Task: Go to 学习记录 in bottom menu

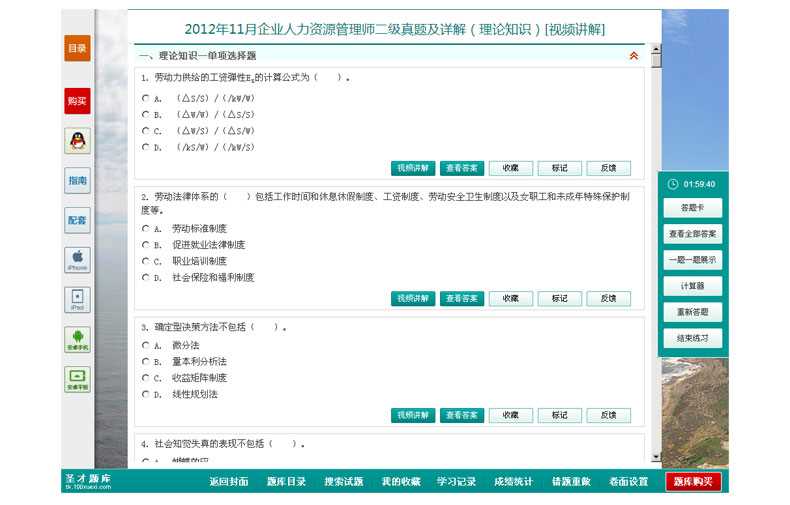Action: [x=456, y=482]
